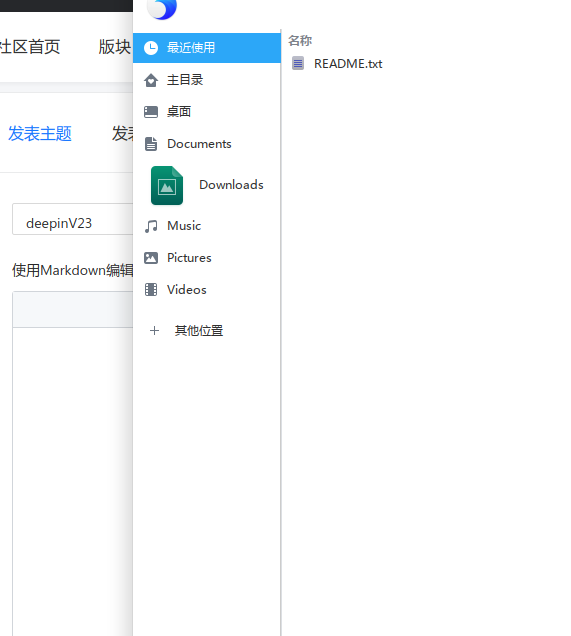Click the text file icon of README.txt

[298, 63]
